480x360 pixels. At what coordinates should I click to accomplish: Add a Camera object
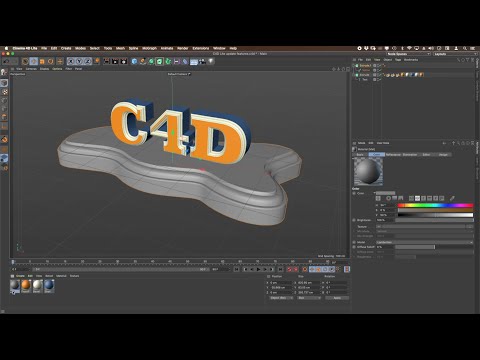coord(202,61)
